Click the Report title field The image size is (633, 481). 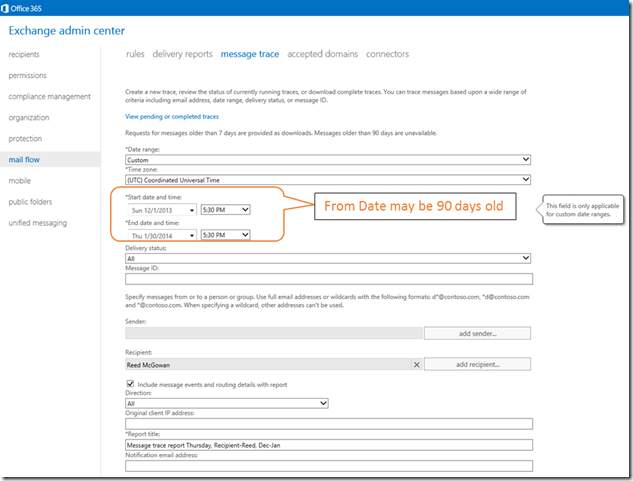tap(329, 445)
